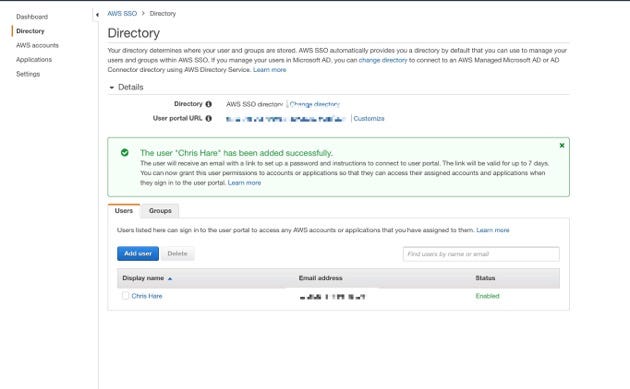This screenshot has width=630, height=389.
Task: Click the green success checkmark icon
Action: (125, 153)
